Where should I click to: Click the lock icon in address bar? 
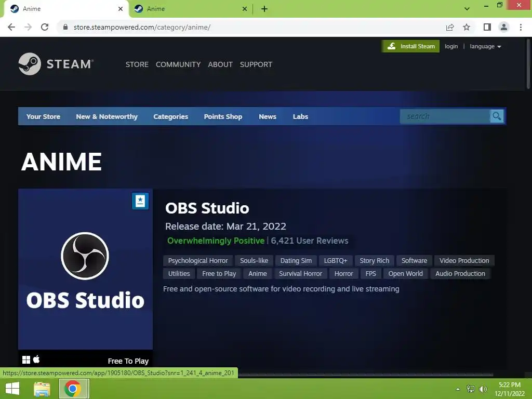click(65, 27)
